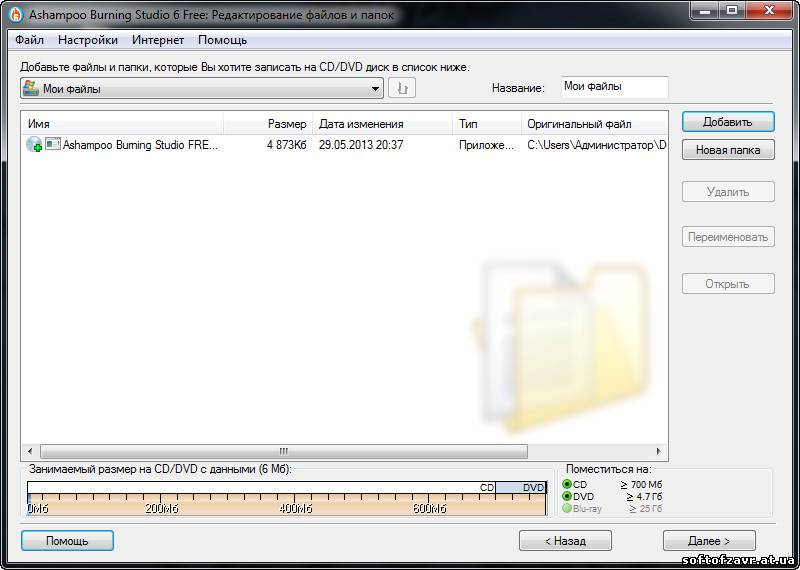Click the CD marker on capacity bar

(x=487, y=487)
